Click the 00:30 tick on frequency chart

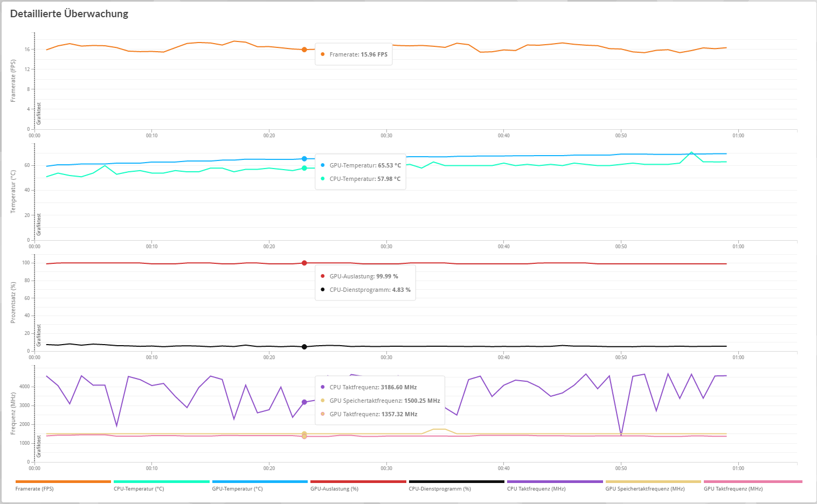(386, 468)
